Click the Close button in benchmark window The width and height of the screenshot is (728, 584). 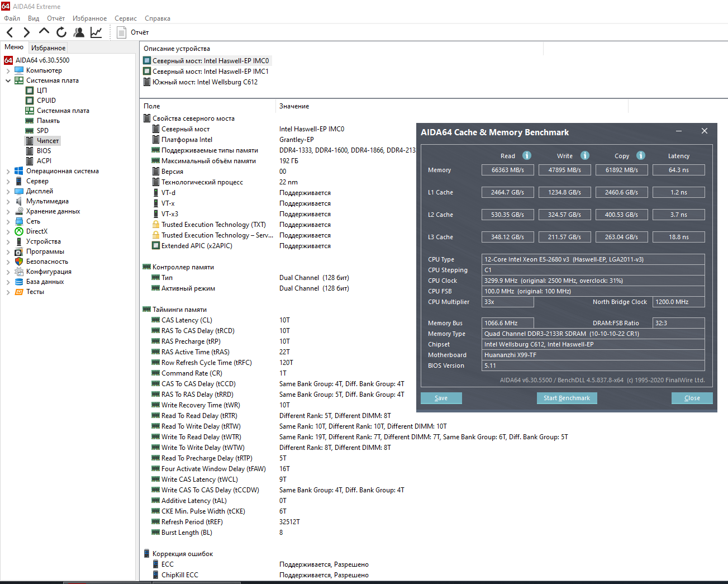692,398
